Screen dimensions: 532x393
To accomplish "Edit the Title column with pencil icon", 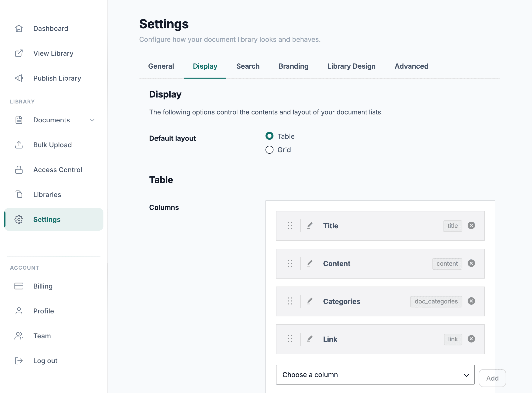I will click(x=310, y=226).
